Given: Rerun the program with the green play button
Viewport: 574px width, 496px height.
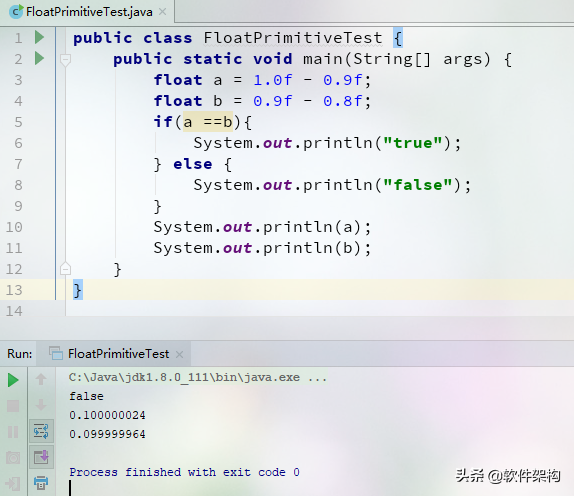Looking at the screenshot, I should 13,380.
